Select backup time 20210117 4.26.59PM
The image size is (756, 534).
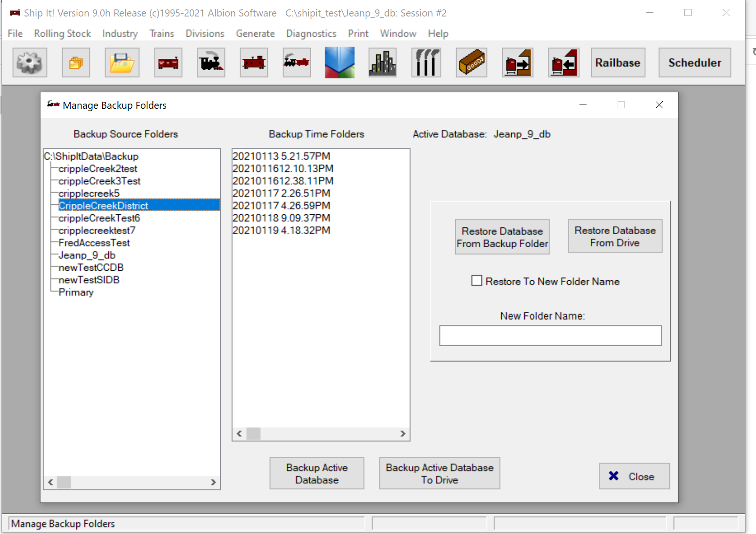coord(281,205)
